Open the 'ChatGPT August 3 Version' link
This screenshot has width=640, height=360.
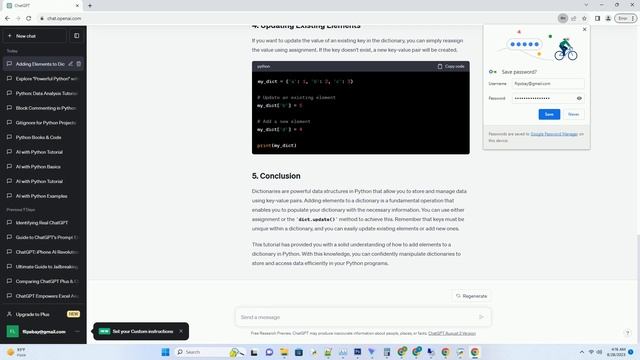[452, 333]
